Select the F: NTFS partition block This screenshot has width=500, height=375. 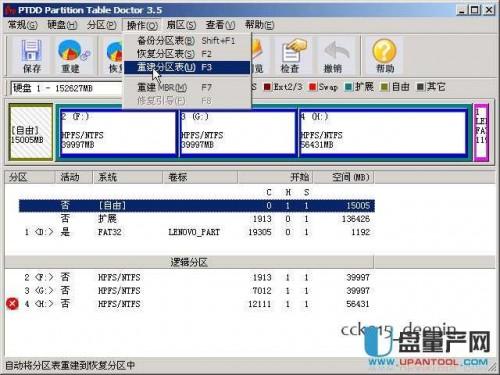point(118,133)
